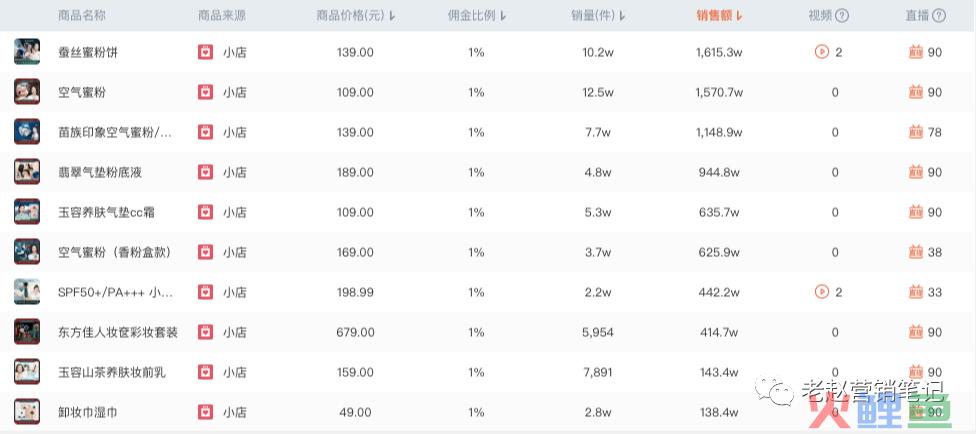This screenshot has height=434, width=976.
Task: Open help icon next to 直播 header
Action: tap(939, 16)
